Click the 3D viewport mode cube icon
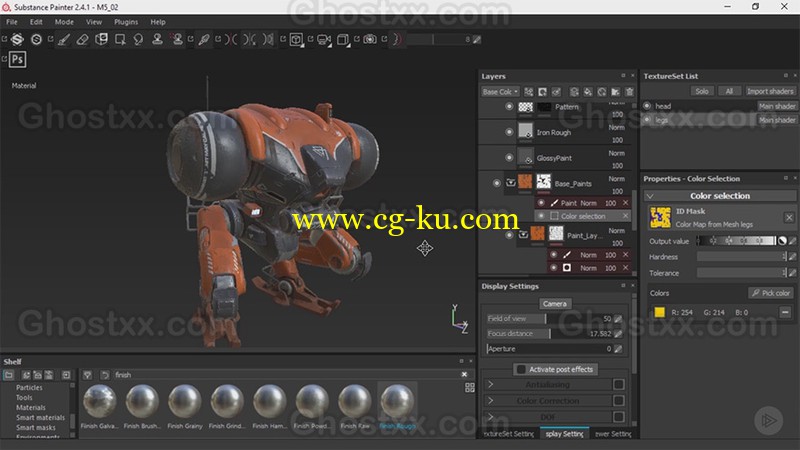Image resolution: width=800 pixels, height=450 pixels. click(296, 39)
